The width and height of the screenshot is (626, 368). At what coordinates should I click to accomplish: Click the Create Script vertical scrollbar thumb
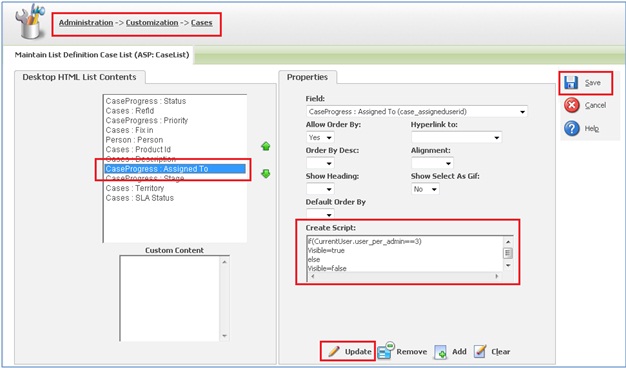(x=508, y=253)
